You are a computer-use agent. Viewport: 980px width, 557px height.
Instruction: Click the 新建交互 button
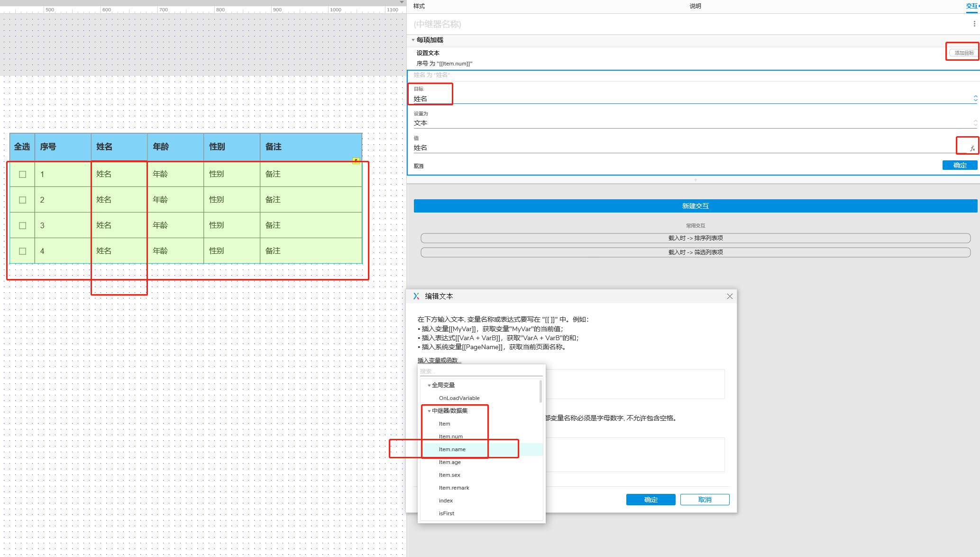click(696, 206)
